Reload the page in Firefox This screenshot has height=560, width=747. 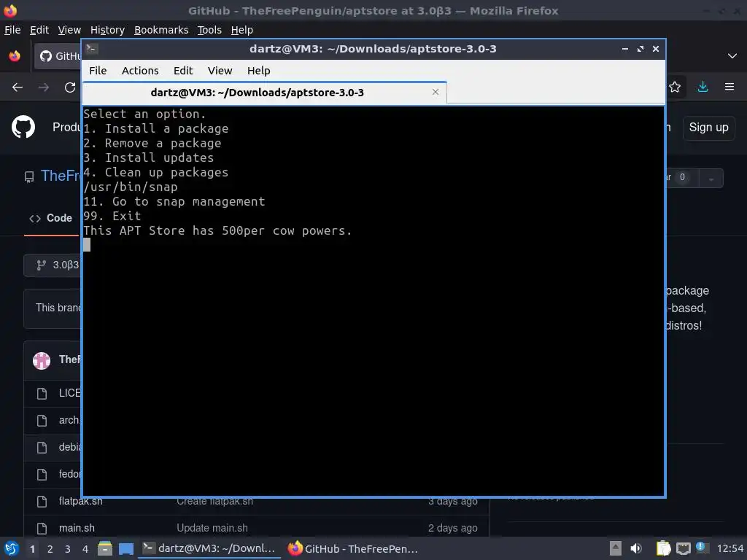coord(70,87)
